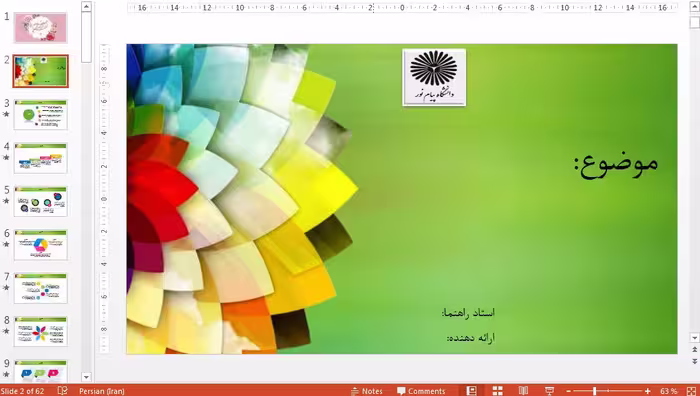This screenshot has width=700, height=396.
Task: Click the موضوع: title text box
Action: click(616, 164)
